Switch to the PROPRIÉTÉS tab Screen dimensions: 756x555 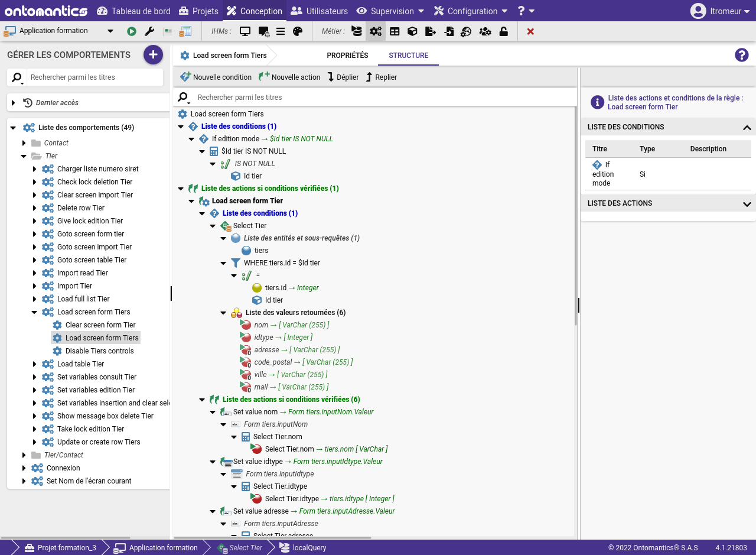pos(347,56)
